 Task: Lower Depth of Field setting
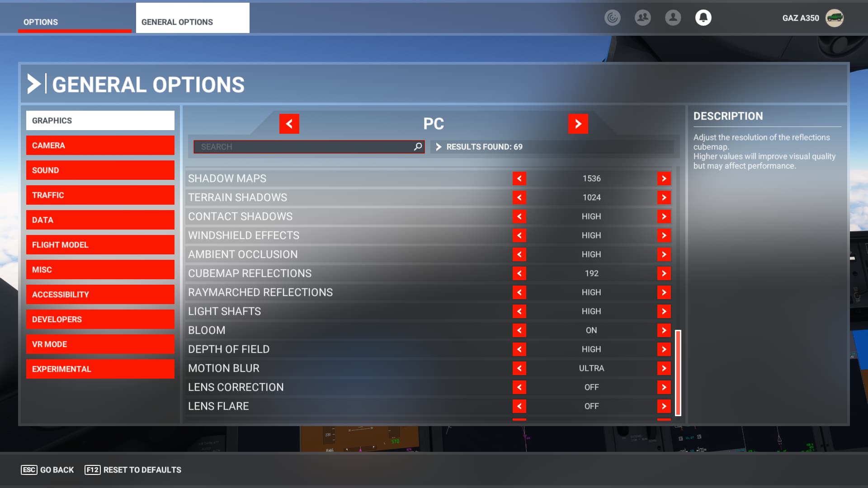(519, 349)
